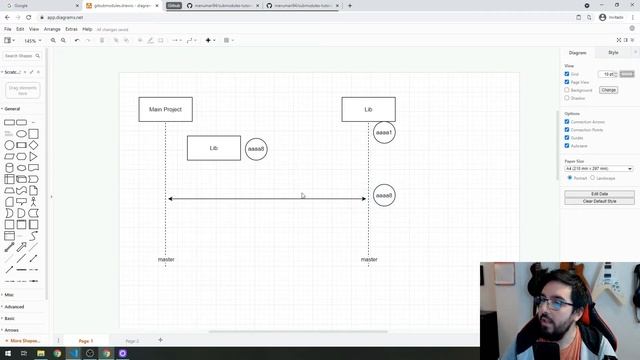This screenshot has width=640, height=360.
Task: Click the Delete trash icon in toolbar
Action: [x=102, y=40]
